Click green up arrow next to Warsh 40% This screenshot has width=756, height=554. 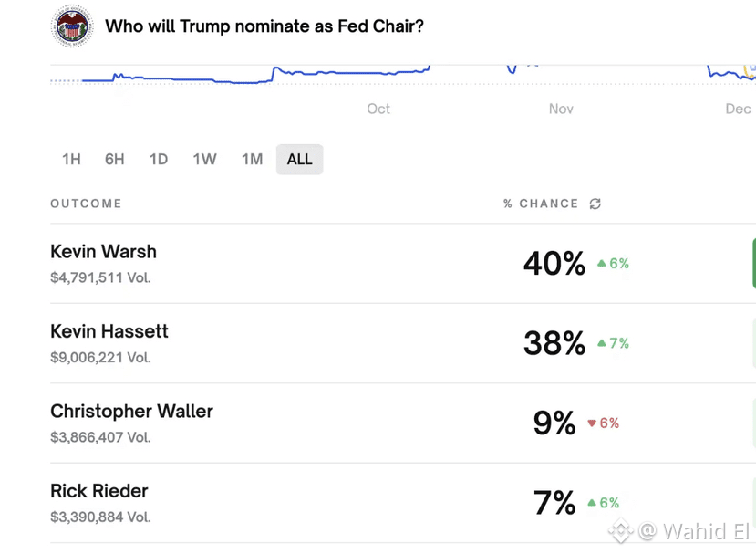602,264
